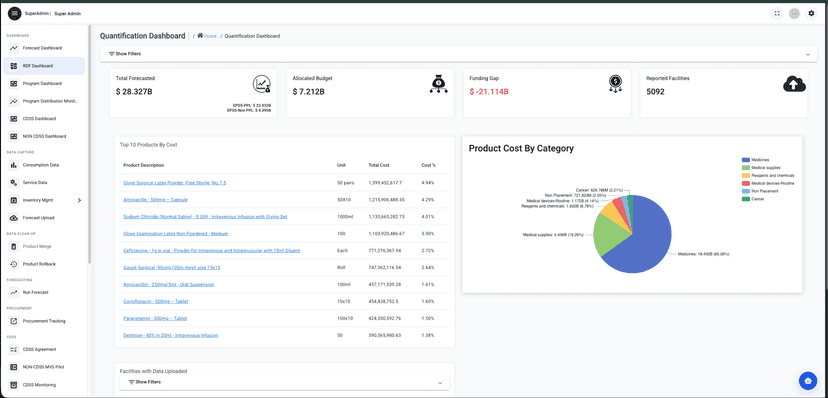Screen dimensions: 828x398
Task: Open the settings gear icon
Action: pyautogui.click(x=812, y=14)
